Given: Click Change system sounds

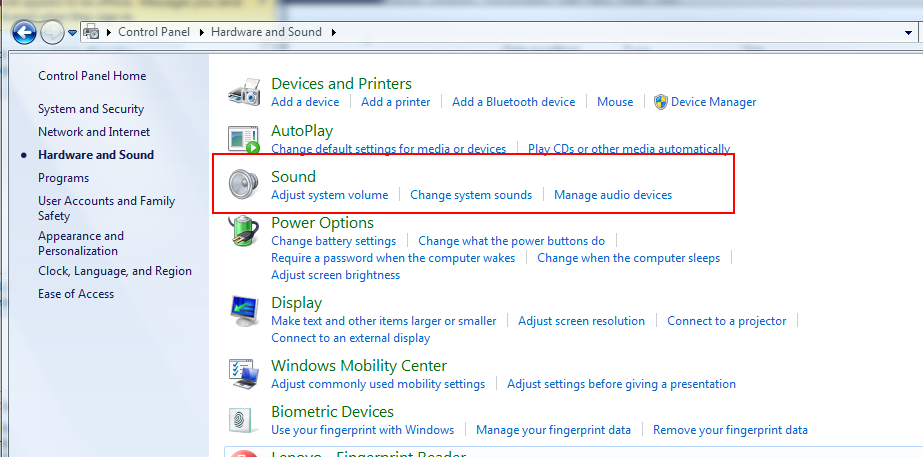Looking at the screenshot, I should (471, 195).
